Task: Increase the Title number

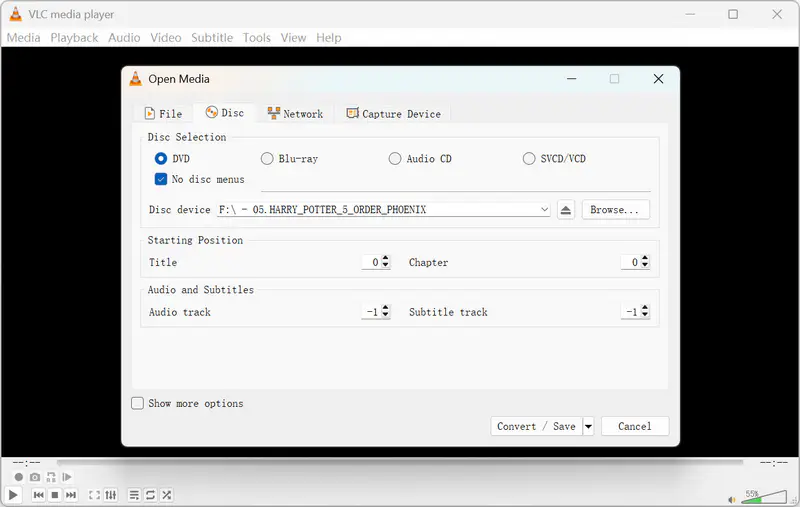Action: [x=386, y=259]
